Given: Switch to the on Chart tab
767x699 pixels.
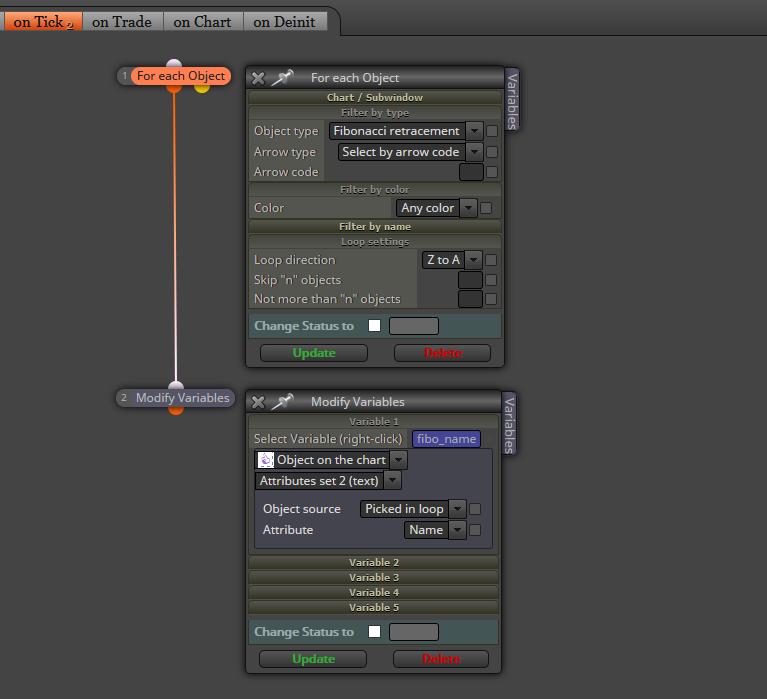Looking at the screenshot, I should (203, 22).
